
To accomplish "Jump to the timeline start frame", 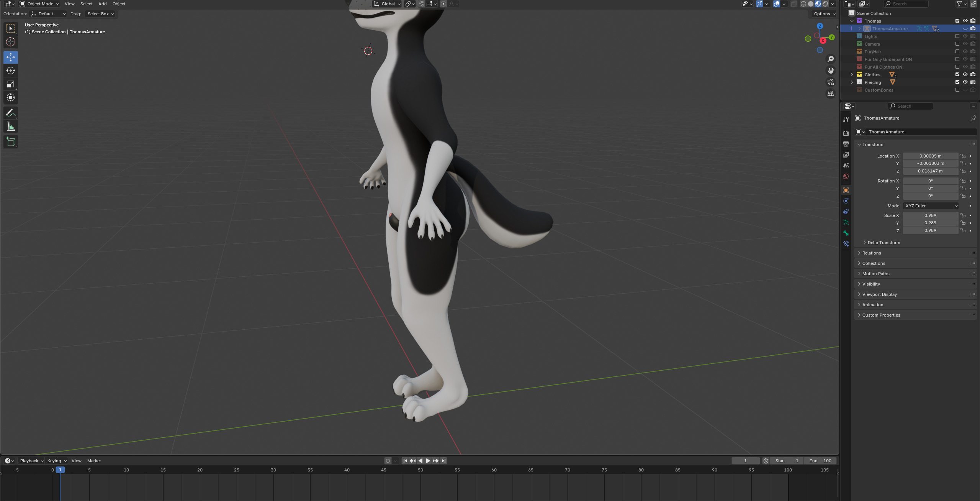I will 405,461.
